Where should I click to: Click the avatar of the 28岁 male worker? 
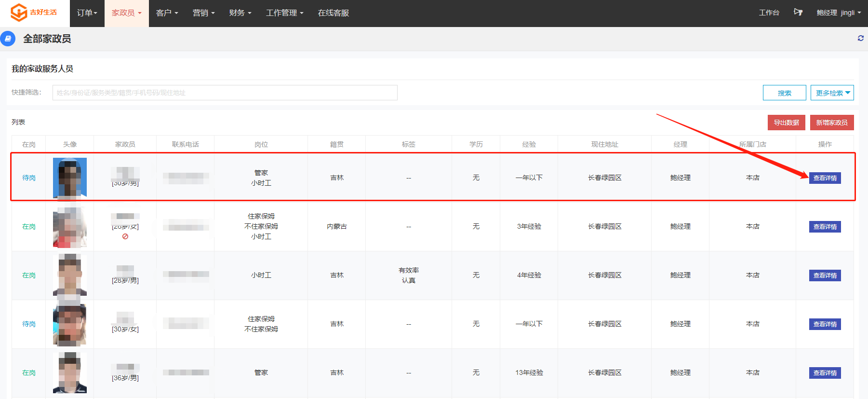pos(70,275)
